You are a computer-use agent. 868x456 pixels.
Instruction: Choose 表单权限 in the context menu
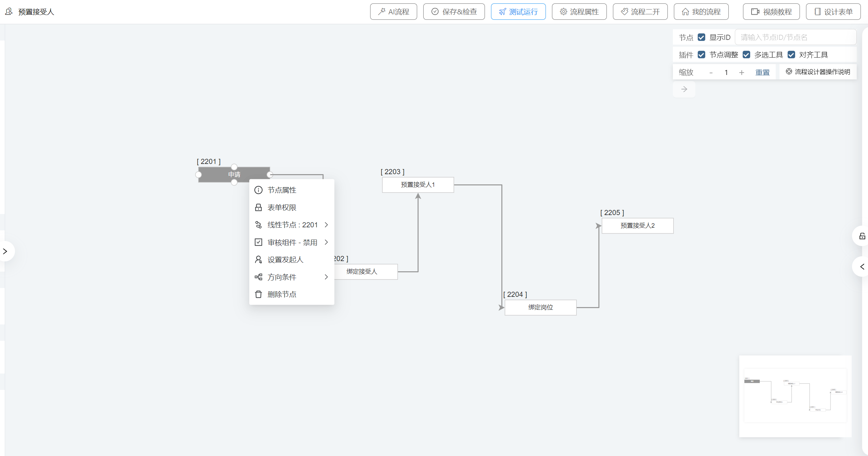click(x=292, y=207)
